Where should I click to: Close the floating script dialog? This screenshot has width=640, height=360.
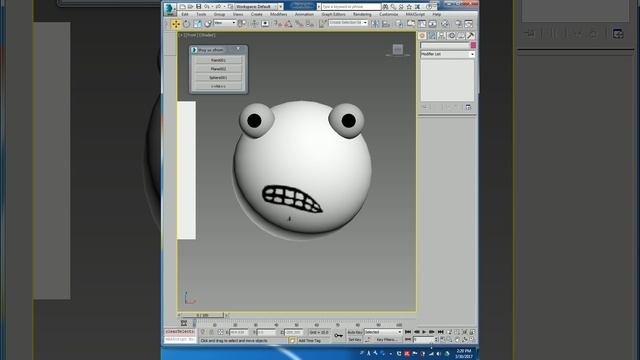pos(239,49)
